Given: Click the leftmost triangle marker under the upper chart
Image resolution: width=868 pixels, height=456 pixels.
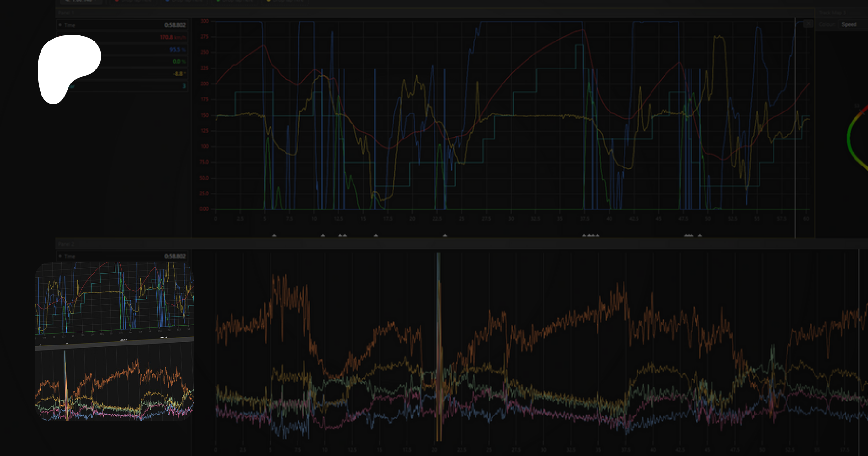Looking at the screenshot, I should 274,235.
